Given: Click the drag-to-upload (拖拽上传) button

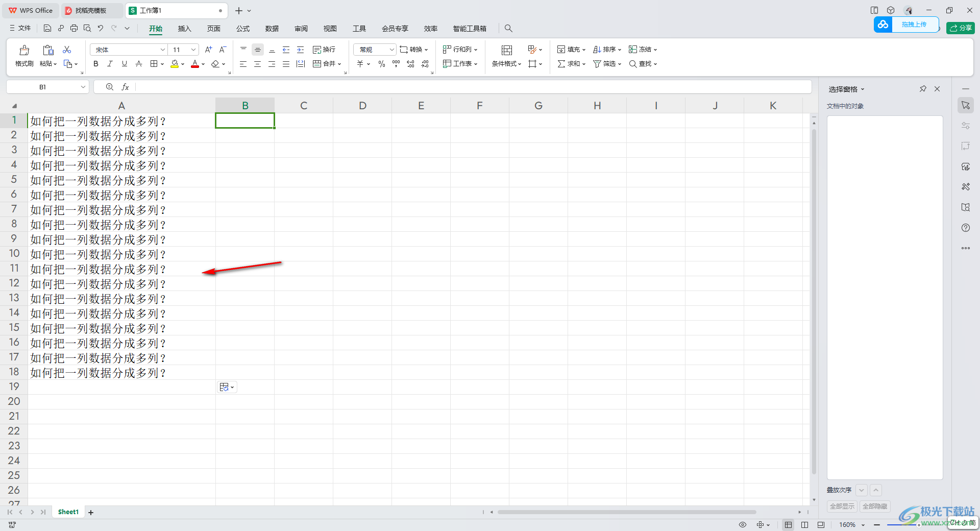Looking at the screenshot, I should (906, 25).
